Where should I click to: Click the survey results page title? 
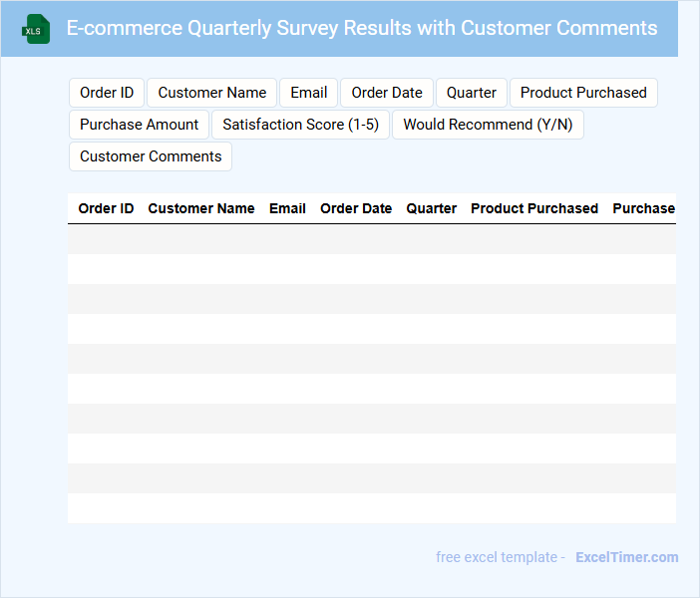click(362, 28)
